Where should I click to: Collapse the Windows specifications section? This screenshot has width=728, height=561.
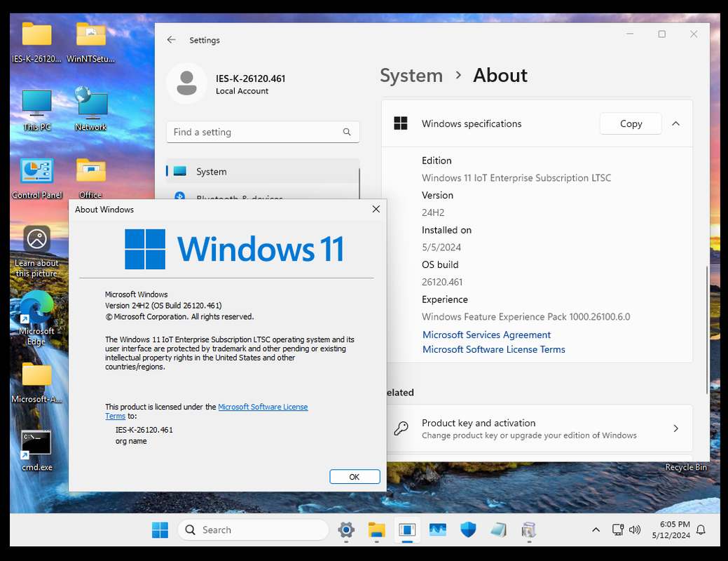click(x=676, y=123)
